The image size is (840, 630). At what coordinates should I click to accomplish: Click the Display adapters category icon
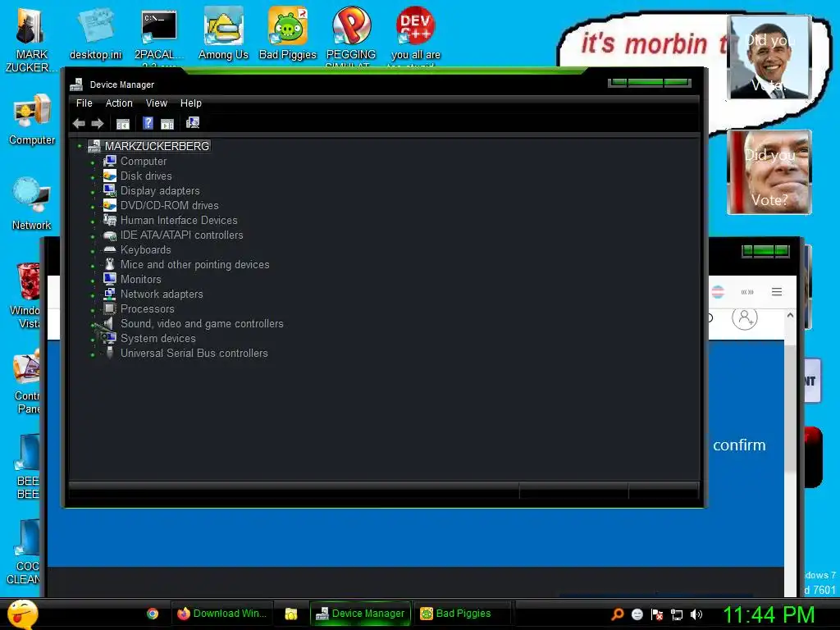click(110, 190)
